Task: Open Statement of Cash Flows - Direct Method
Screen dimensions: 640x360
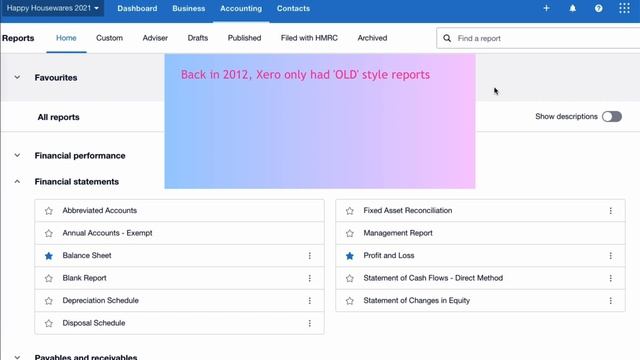Action: [x=433, y=278]
